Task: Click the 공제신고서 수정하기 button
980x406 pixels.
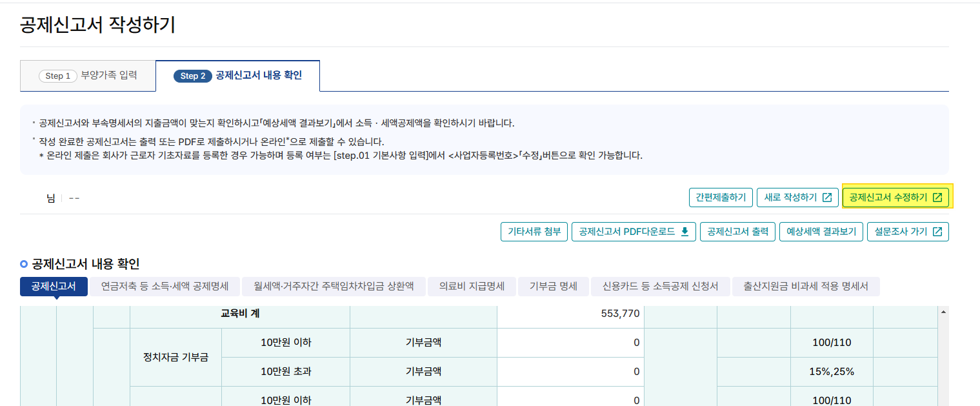Action: tap(895, 198)
